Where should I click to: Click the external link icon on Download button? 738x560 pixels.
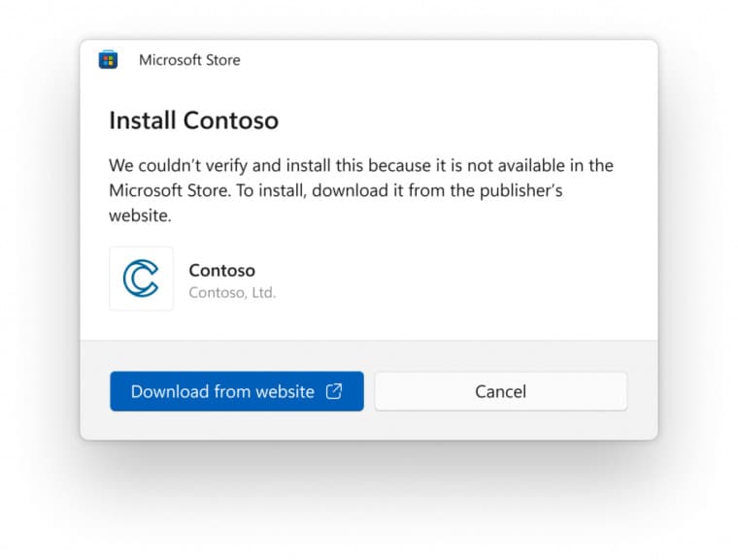334,391
